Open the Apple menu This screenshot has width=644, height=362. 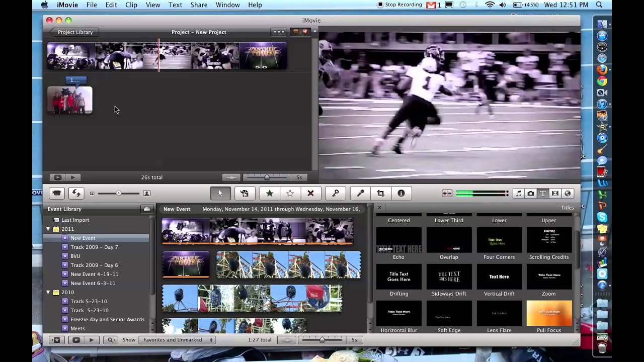[x=44, y=5]
